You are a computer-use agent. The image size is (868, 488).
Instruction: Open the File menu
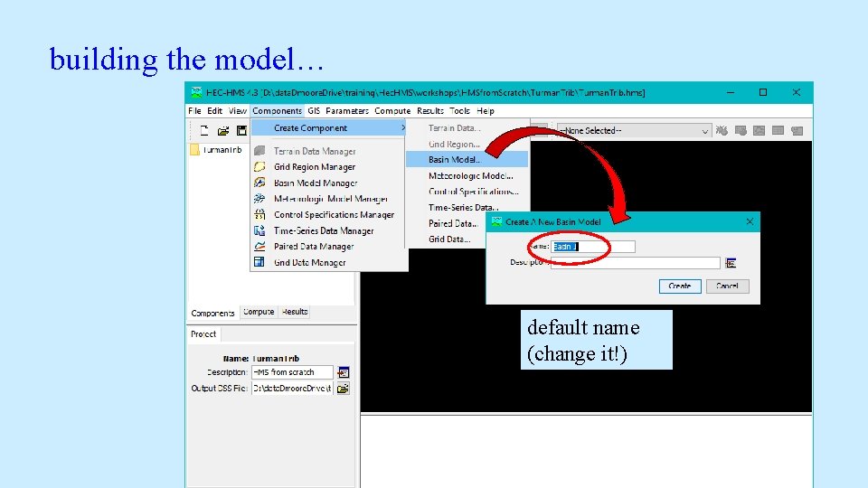(194, 110)
